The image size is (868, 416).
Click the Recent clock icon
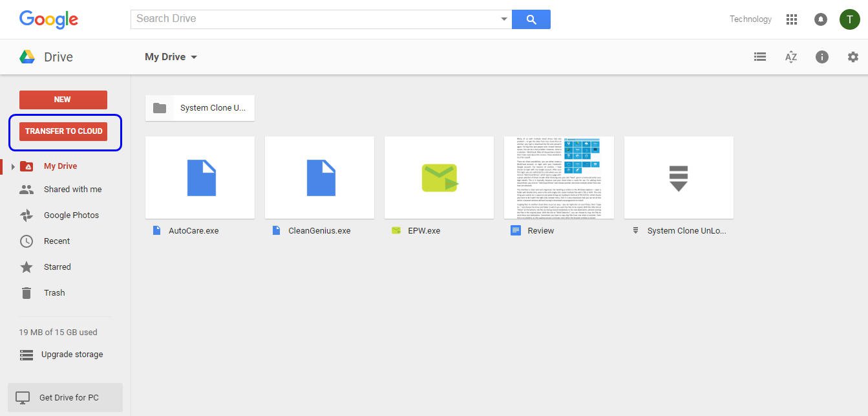[x=26, y=241]
